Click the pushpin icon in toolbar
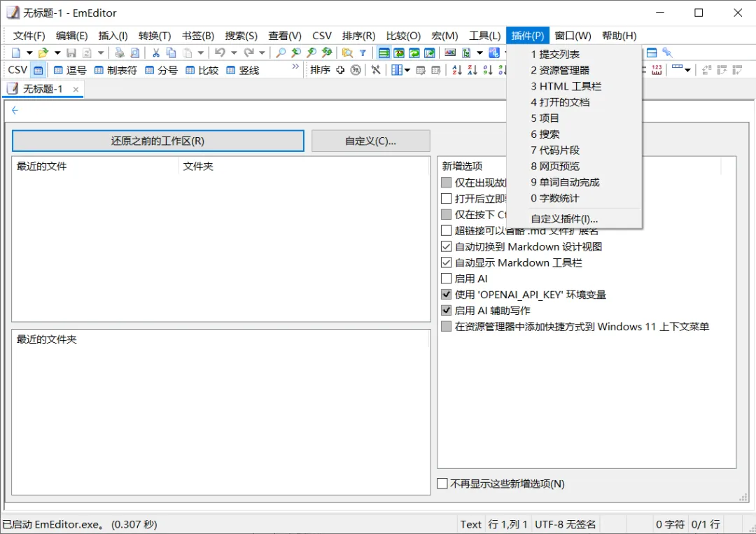The width and height of the screenshot is (756, 534). point(667,52)
